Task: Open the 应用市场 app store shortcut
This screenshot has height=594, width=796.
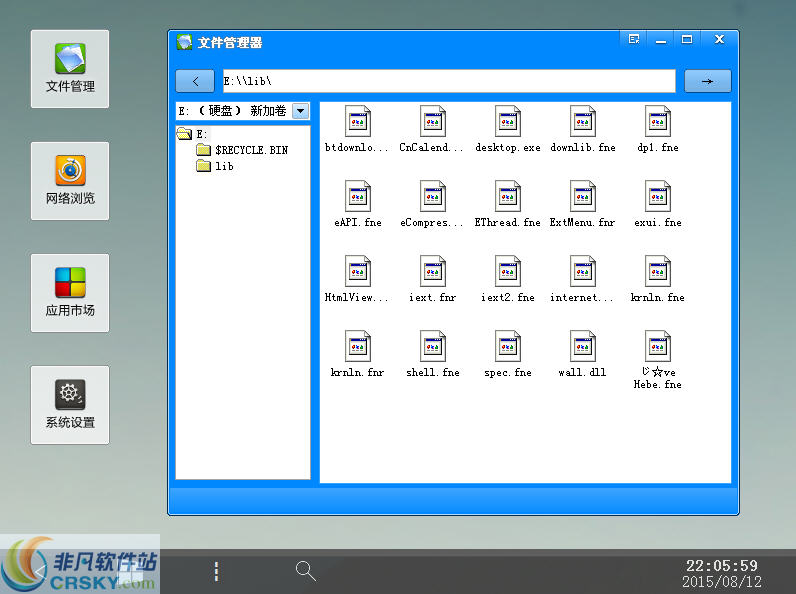Action: click(70, 293)
